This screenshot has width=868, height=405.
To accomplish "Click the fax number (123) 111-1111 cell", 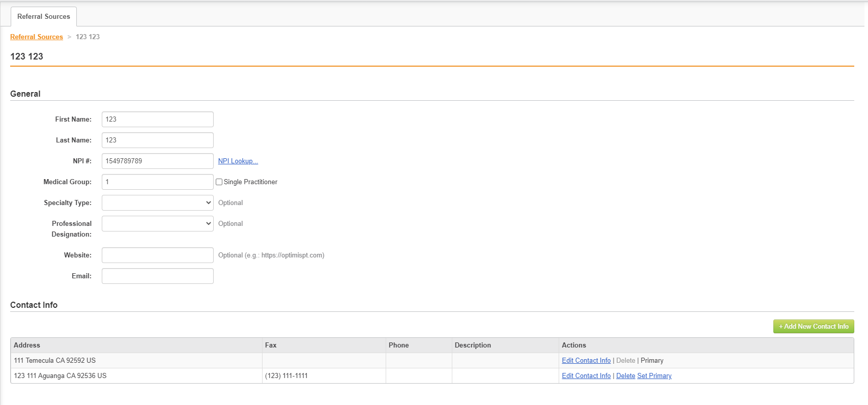I will 286,375.
